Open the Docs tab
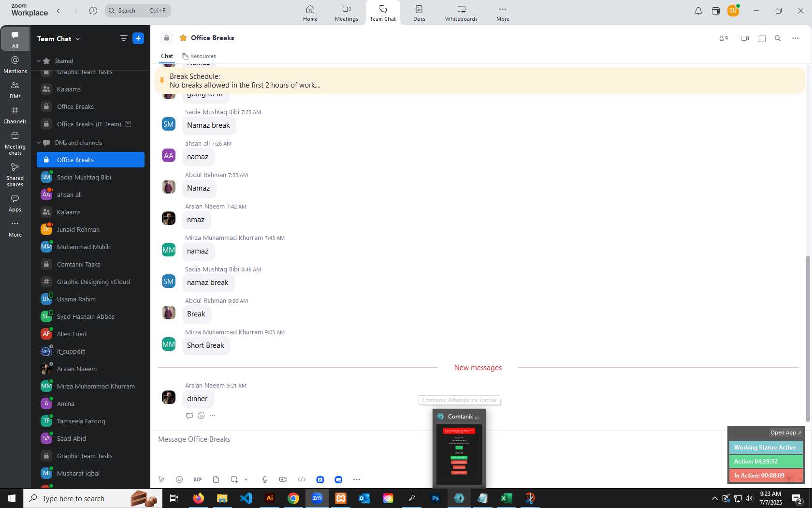 pos(419,13)
